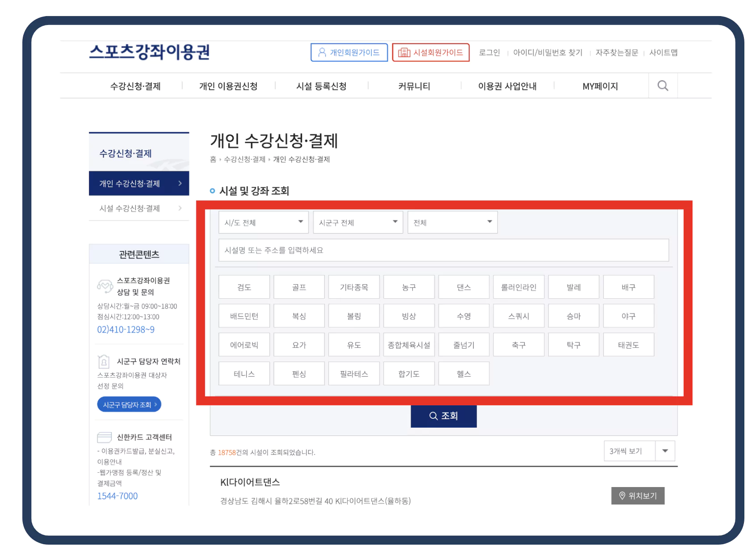The image size is (756, 550).
Task: Click the 조회 search button
Action: pos(444,416)
